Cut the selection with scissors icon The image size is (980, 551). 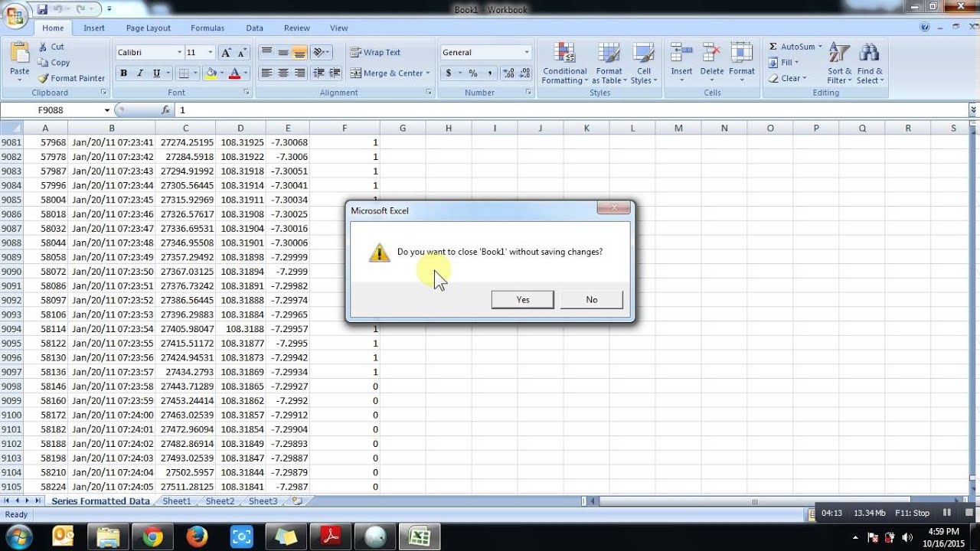(x=51, y=47)
